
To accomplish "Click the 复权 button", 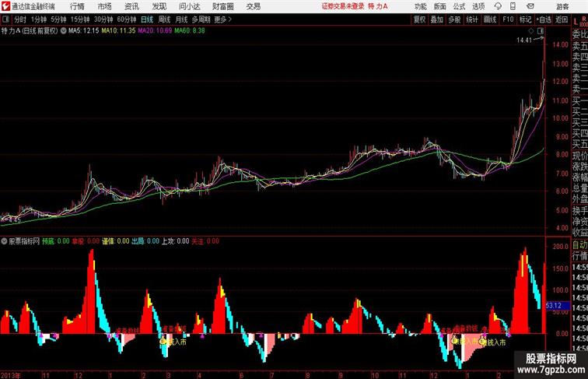I will (x=419, y=19).
